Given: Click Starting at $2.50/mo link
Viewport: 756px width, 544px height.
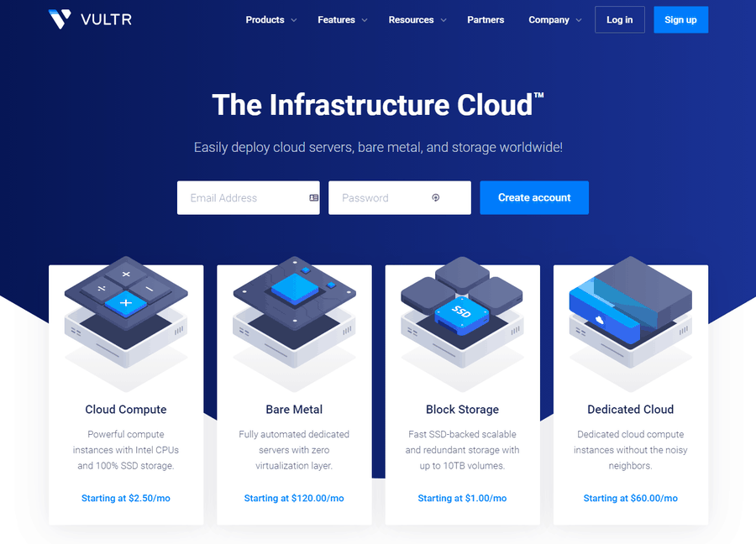Looking at the screenshot, I should (126, 498).
